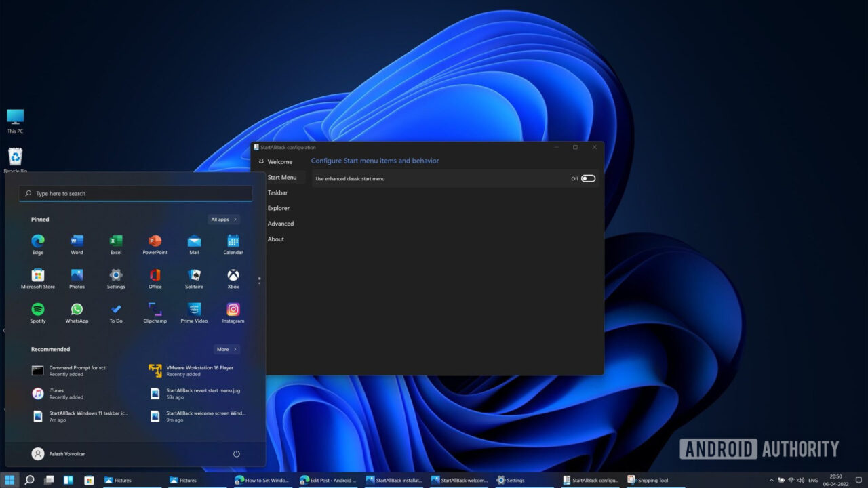Launch PowerPoint from the Start menu

pos(155,243)
